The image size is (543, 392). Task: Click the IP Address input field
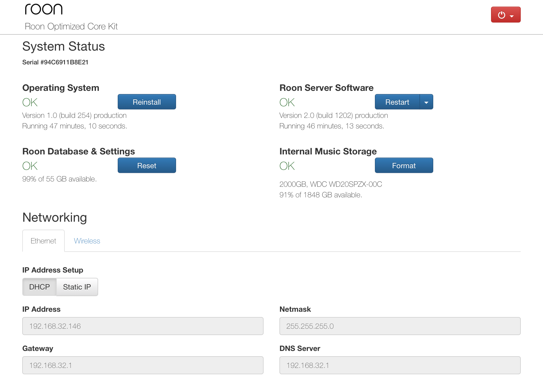tap(143, 326)
